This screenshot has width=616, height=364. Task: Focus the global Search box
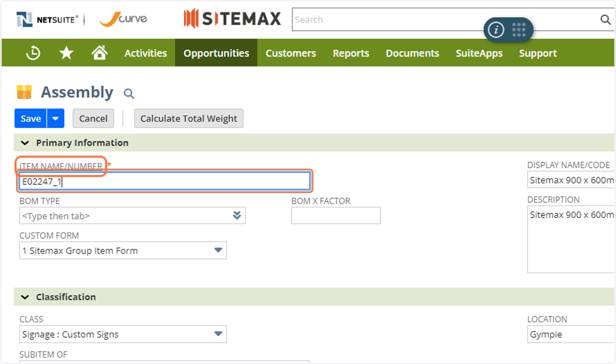(446, 20)
